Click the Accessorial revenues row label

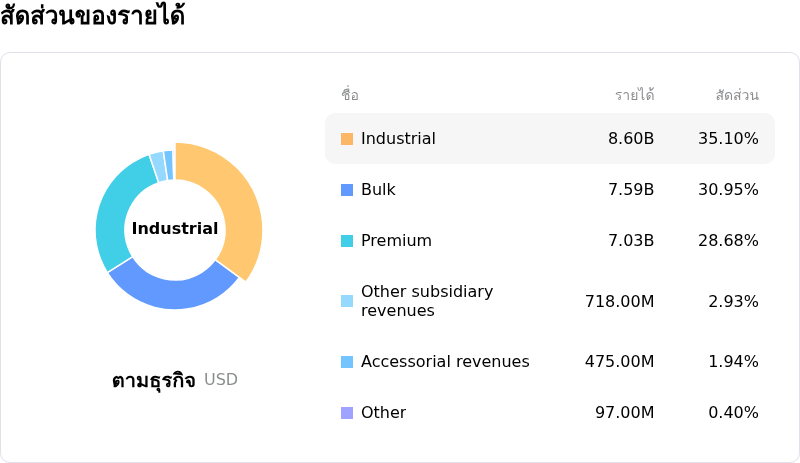(445, 362)
